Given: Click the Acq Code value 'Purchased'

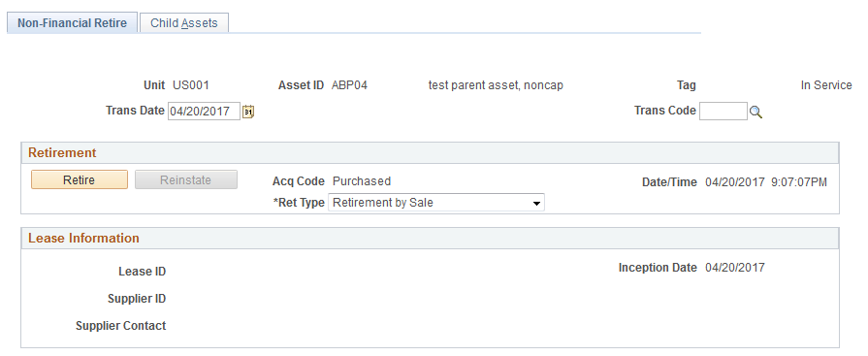Looking at the screenshot, I should (x=362, y=181).
